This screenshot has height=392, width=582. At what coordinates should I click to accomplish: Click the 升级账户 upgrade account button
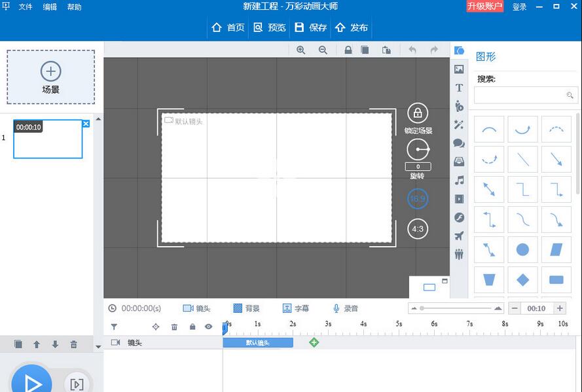pyautogui.click(x=485, y=7)
